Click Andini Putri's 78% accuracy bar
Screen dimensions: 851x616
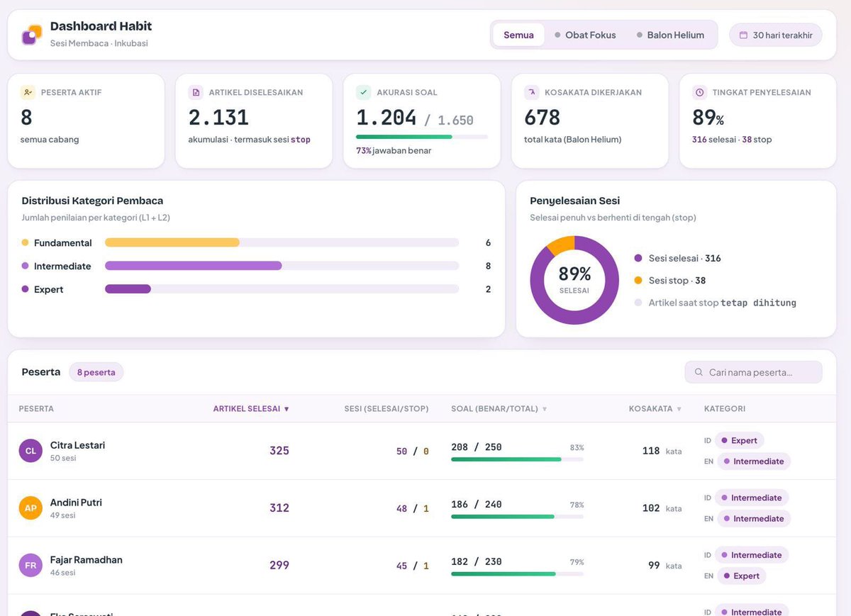point(517,517)
